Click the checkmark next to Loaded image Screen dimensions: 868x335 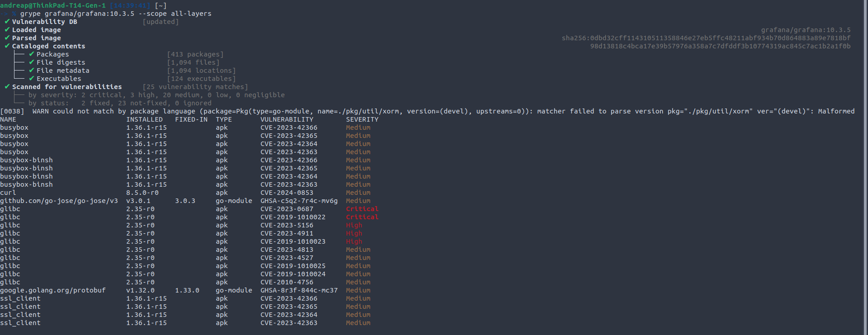[7, 30]
